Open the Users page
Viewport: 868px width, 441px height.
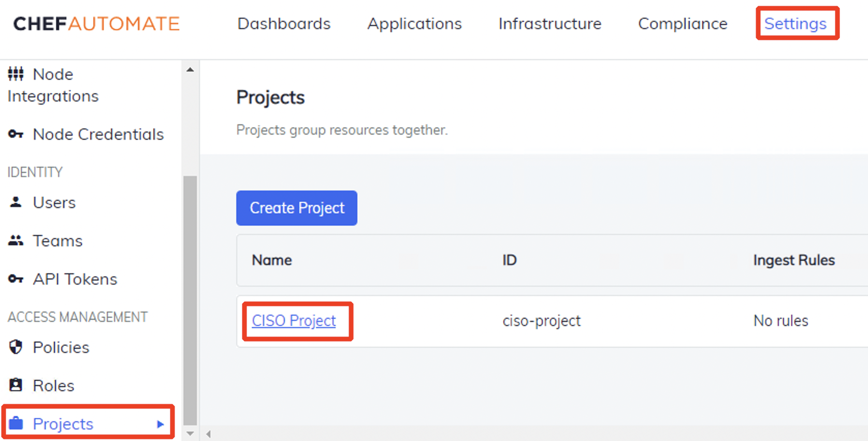point(54,202)
